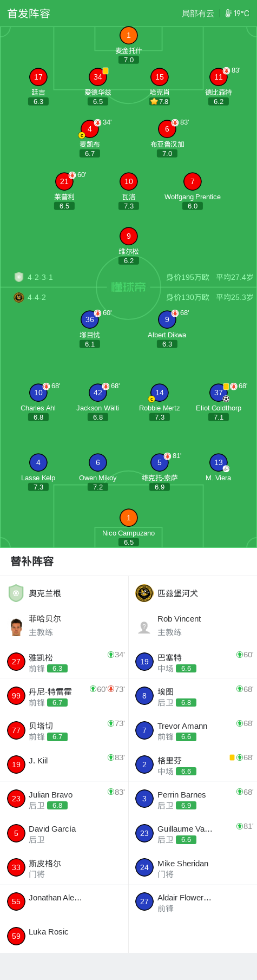The width and height of the screenshot is (257, 980).
Task: Select 爱德华兹 number 34 player icon
Action: 98,77
